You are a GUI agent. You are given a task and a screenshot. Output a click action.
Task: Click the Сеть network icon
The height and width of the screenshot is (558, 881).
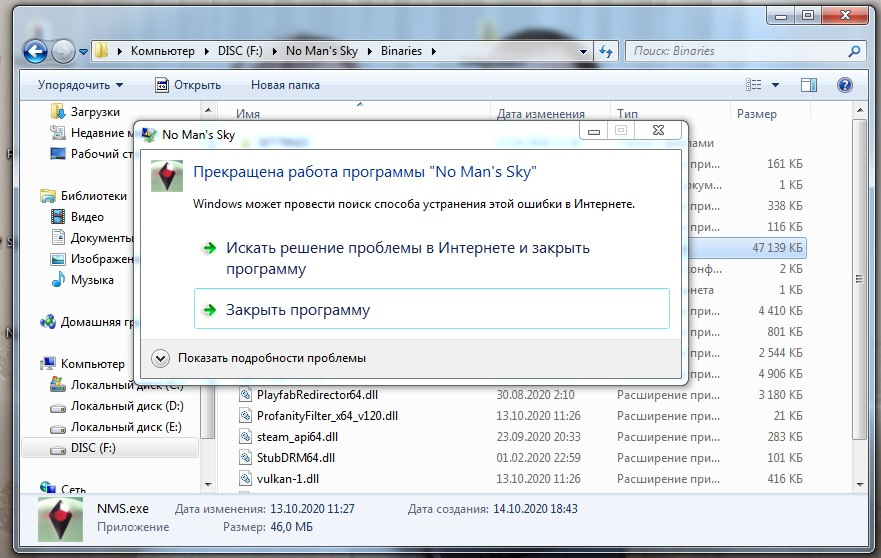pos(48,488)
